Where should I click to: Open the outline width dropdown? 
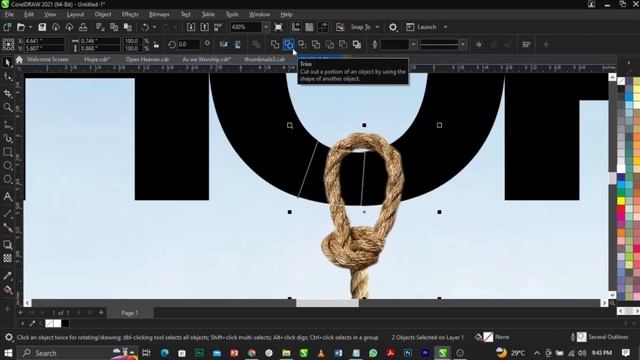(413, 44)
